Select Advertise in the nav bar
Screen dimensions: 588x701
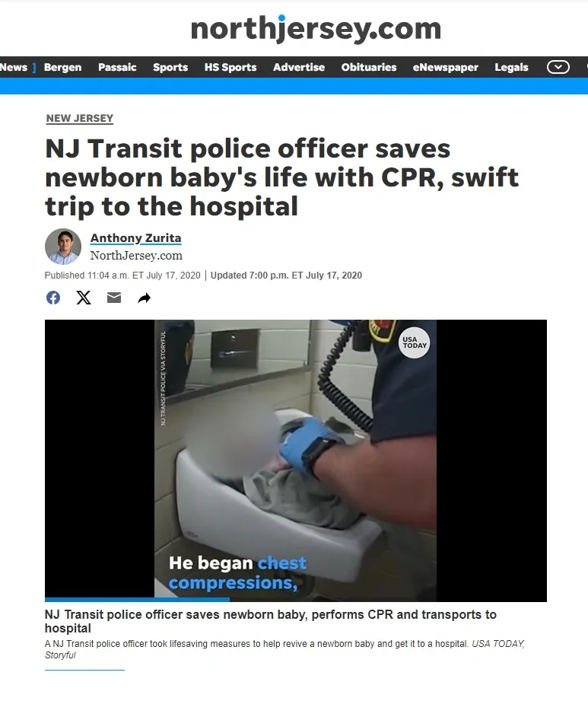(299, 67)
